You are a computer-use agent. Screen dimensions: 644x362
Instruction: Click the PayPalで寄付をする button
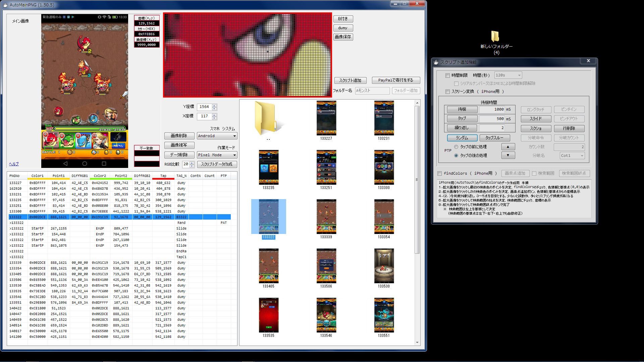click(396, 80)
